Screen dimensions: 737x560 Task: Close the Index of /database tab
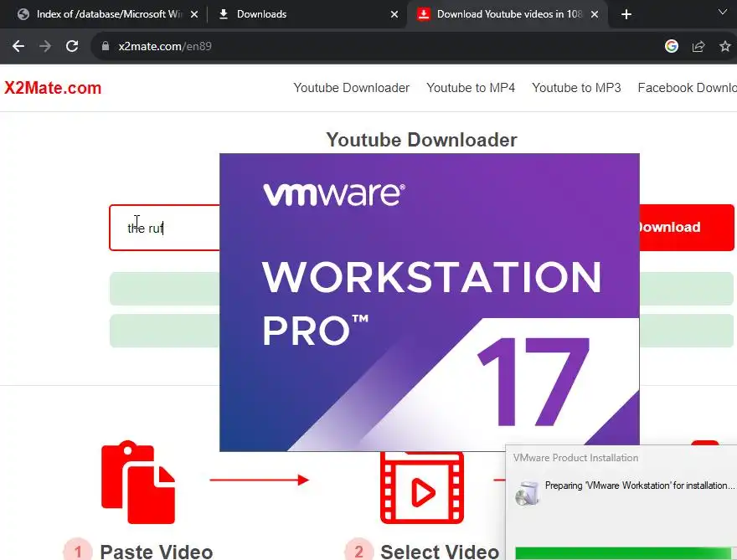point(194,14)
